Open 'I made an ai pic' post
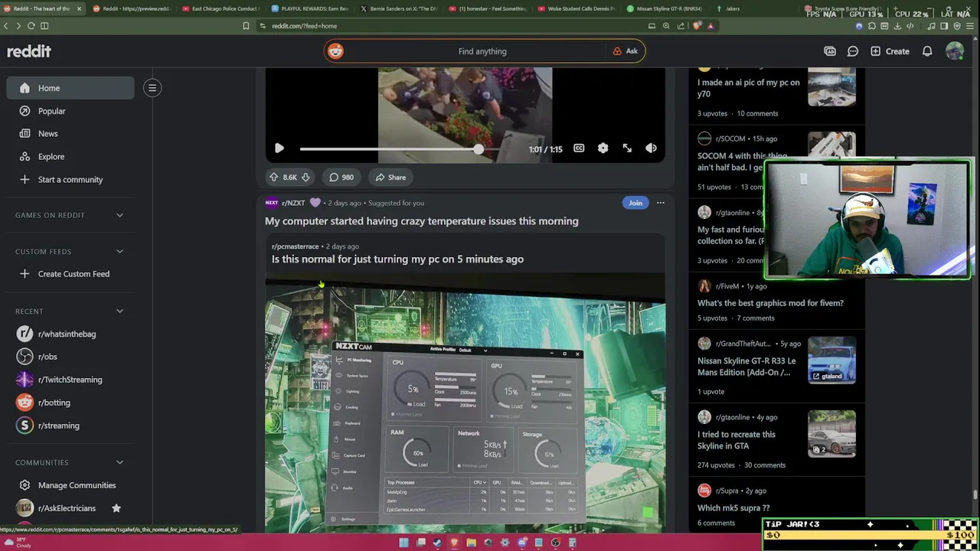Viewport: 980px width, 551px height. pos(749,88)
